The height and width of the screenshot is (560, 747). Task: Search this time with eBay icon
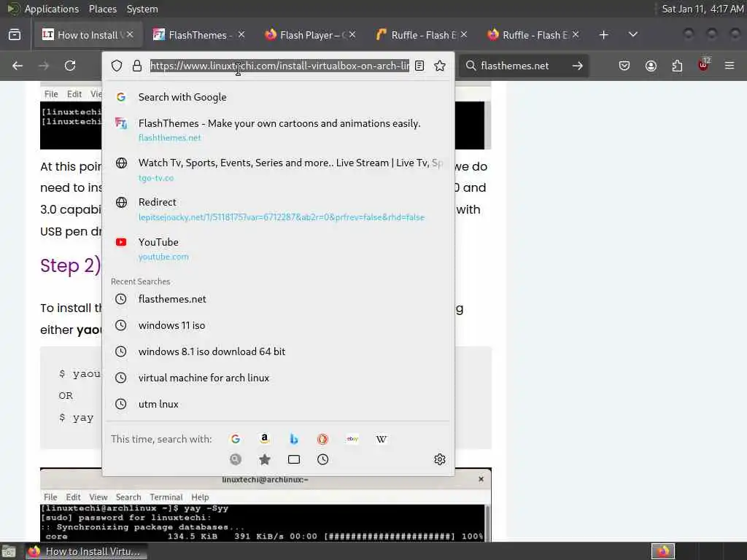pyautogui.click(x=352, y=439)
